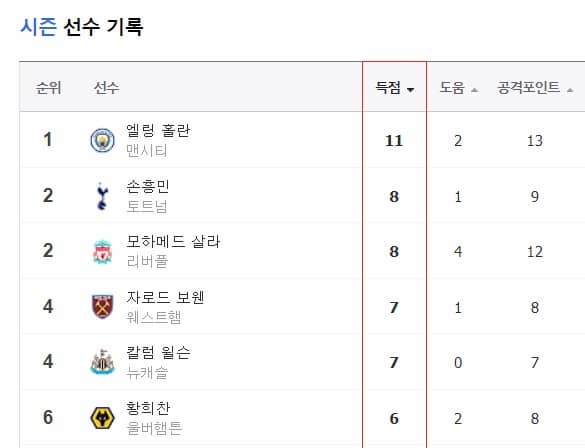
Task: Click the Newcastle United crest icon
Action: 103,362
